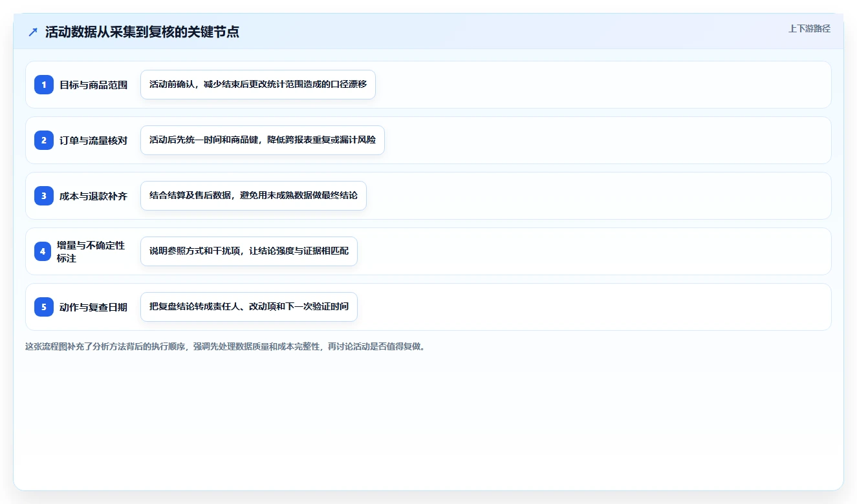The width and height of the screenshot is (857, 504).
Task: Select the step label 订单与流量核对
Action: point(93,140)
